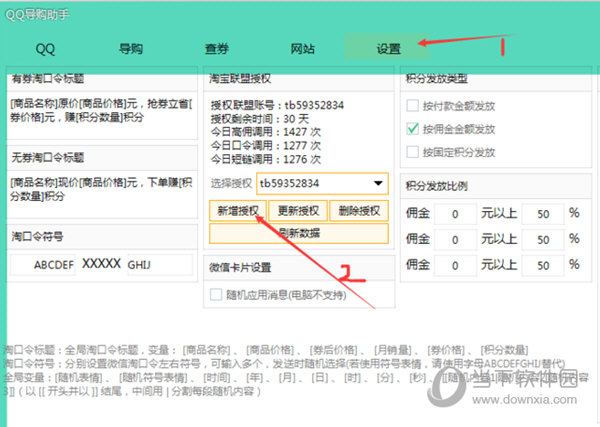Switch to the 网站 tab
This screenshot has height=427, width=600.
click(302, 49)
